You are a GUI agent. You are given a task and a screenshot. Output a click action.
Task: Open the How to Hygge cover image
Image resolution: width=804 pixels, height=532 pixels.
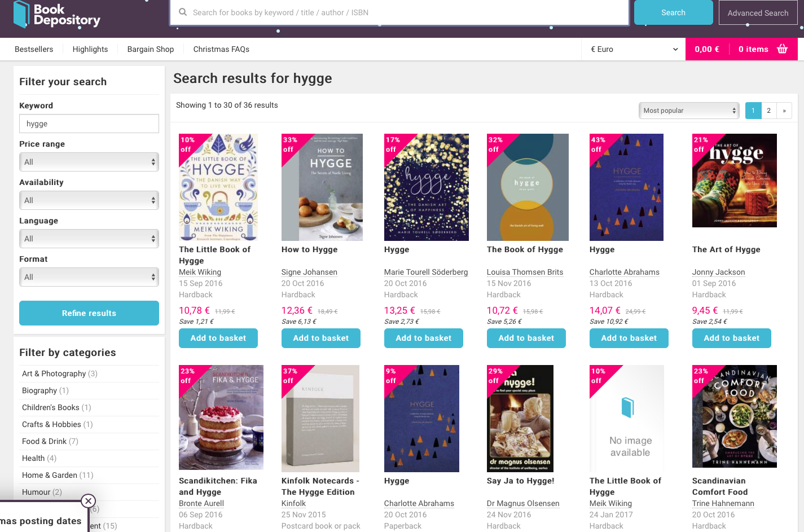322,187
